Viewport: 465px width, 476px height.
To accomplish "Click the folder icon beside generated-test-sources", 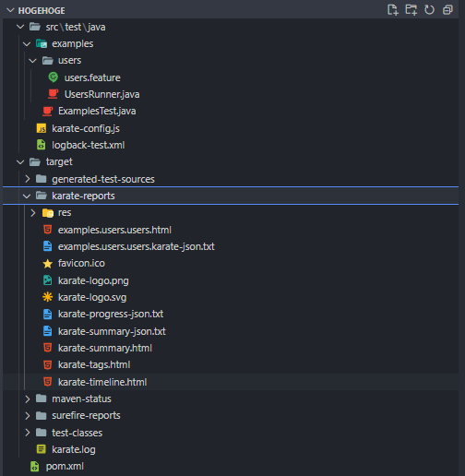I will point(42,179).
